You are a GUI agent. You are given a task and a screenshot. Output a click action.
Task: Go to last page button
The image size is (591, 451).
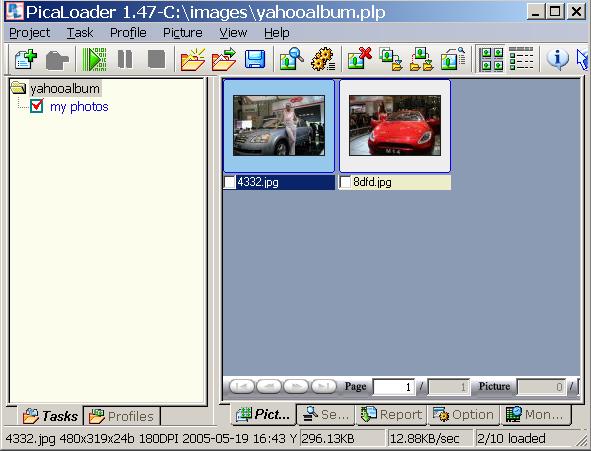pos(323,387)
